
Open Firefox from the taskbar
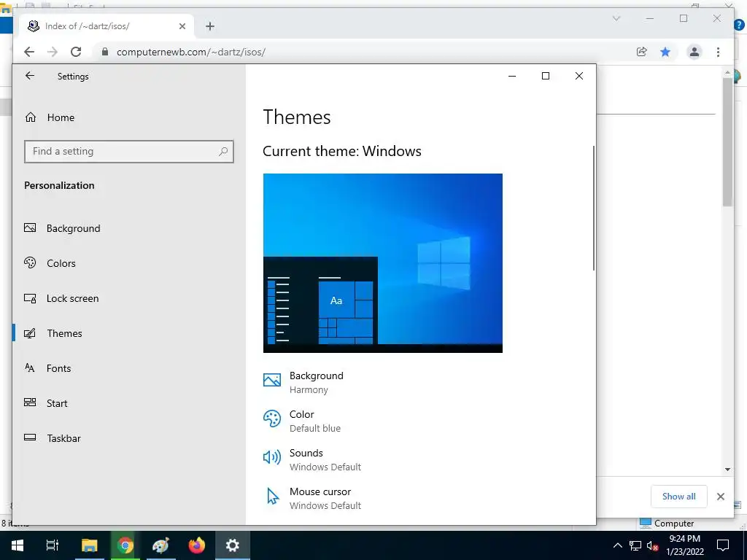(197, 545)
